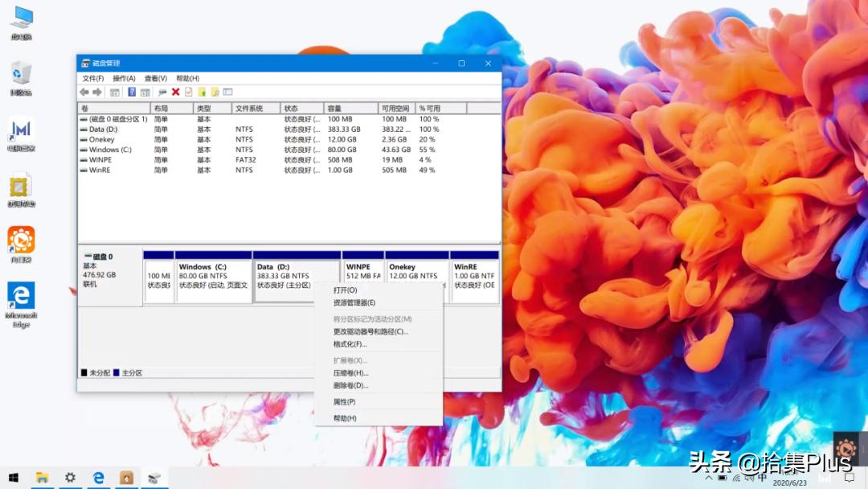Choose 打开(O) in the context menu
This screenshot has width=868, height=489.
tap(379, 290)
